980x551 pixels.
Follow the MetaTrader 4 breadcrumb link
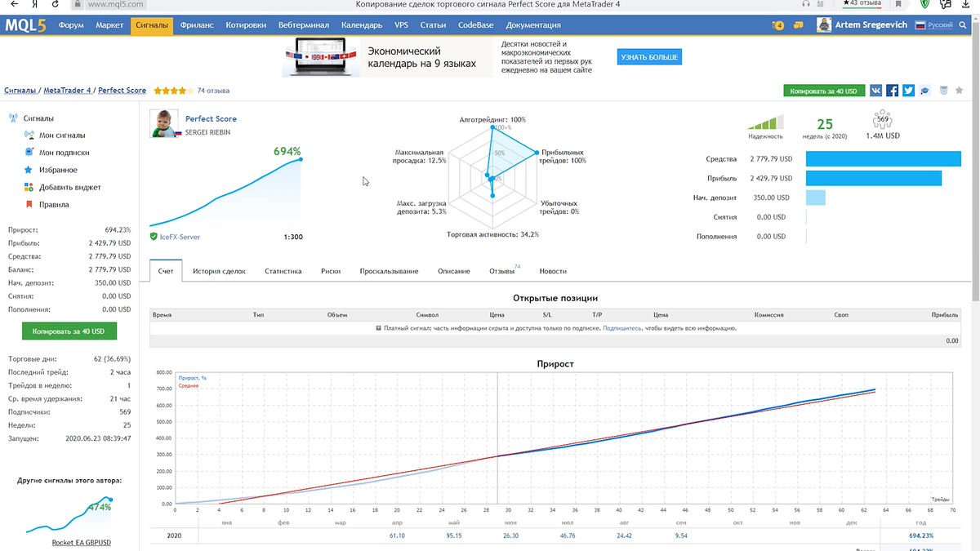pos(68,91)
